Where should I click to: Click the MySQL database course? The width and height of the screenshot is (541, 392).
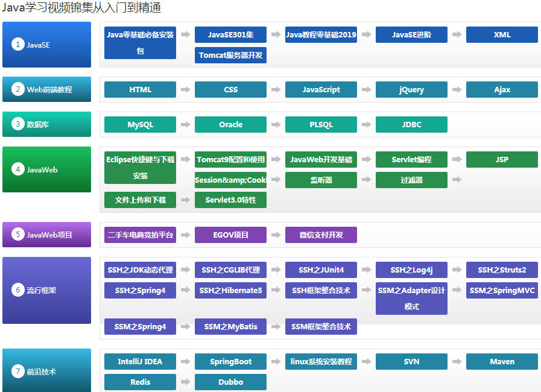click(x=140, y=125)
